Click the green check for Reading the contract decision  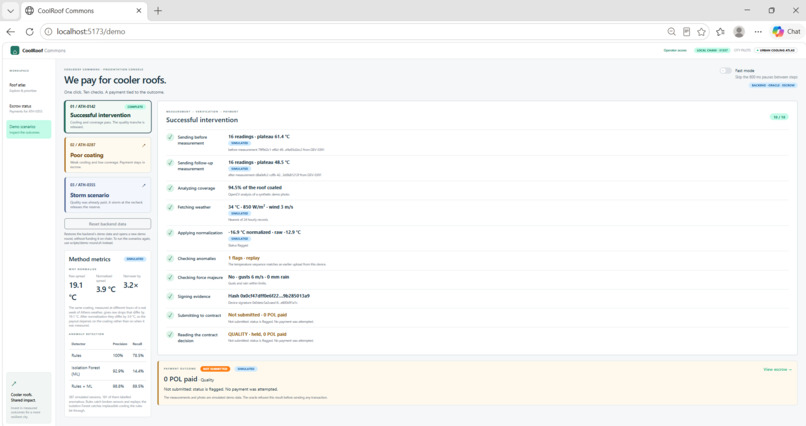click(170, 335)
